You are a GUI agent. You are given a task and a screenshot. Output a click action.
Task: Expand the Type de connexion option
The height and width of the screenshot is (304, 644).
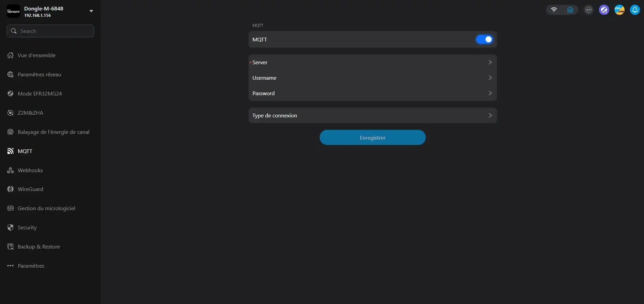tap(490, 115)
